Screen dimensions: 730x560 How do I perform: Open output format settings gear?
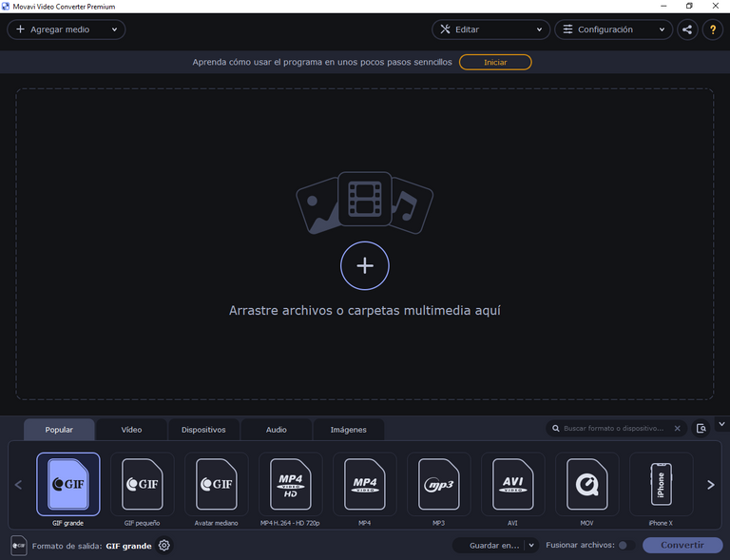163,545
